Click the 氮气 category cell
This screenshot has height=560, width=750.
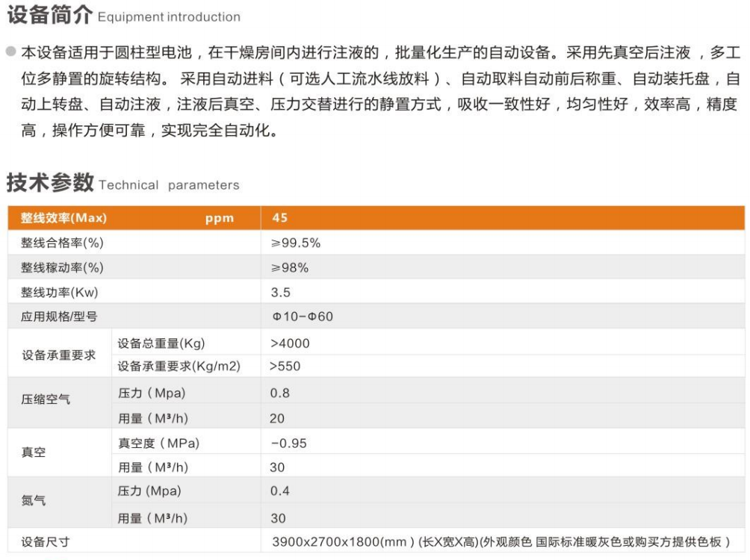(34, 500)
